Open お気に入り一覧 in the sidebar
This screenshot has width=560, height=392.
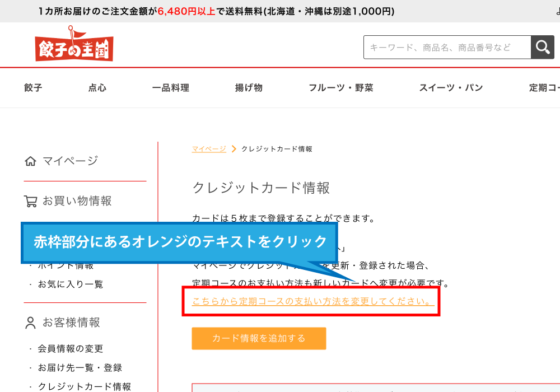coord(71,284)
